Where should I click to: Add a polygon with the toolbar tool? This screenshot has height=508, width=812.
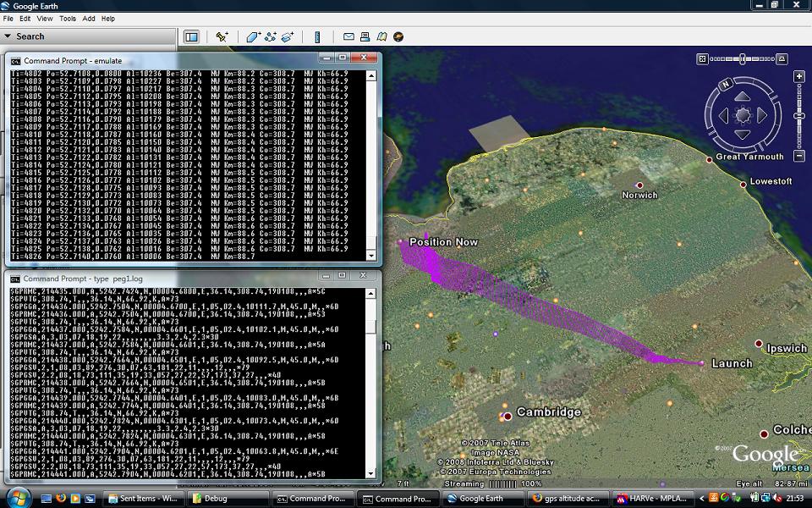[254, 36]
